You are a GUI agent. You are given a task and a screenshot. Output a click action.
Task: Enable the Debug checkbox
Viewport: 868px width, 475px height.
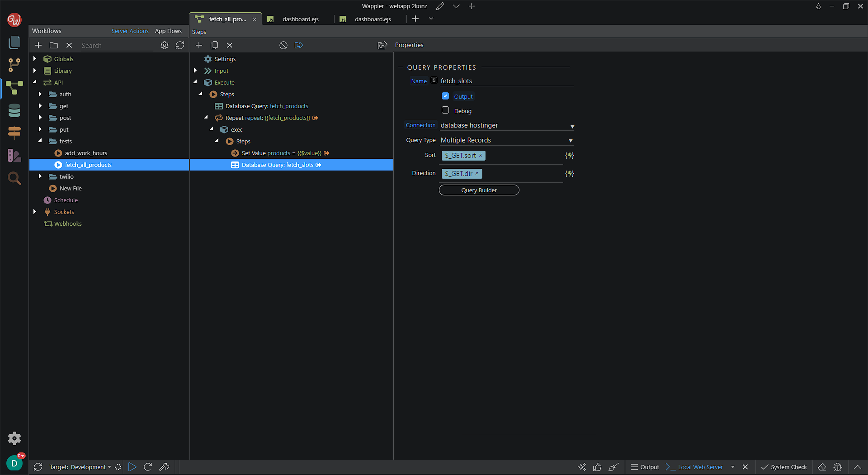[x=445, y=110]
